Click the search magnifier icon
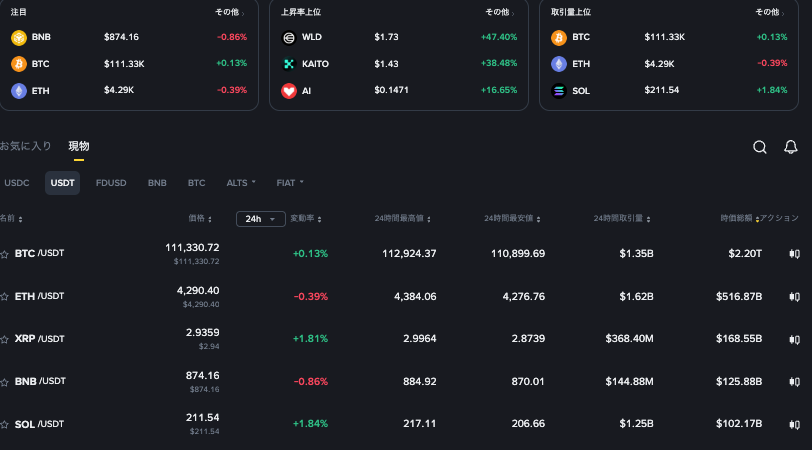Screen dimensions: 812x450 (760, 147)
